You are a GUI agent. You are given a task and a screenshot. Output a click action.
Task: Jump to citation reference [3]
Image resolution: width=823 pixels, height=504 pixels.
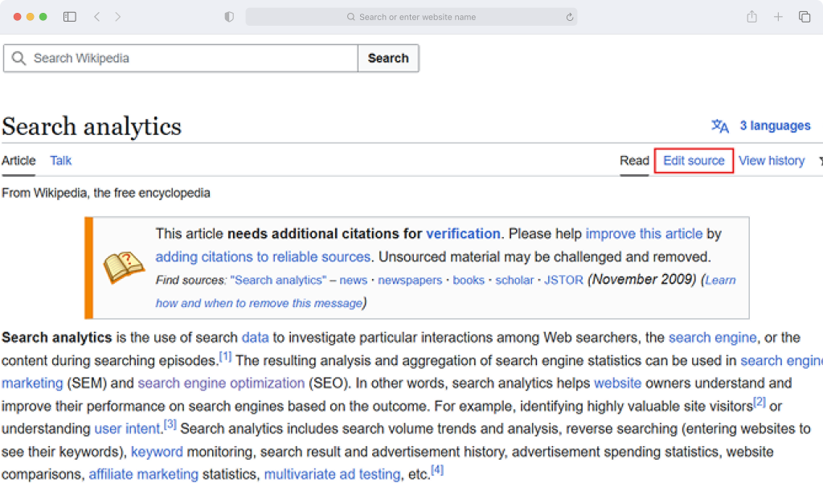(170, 424)
